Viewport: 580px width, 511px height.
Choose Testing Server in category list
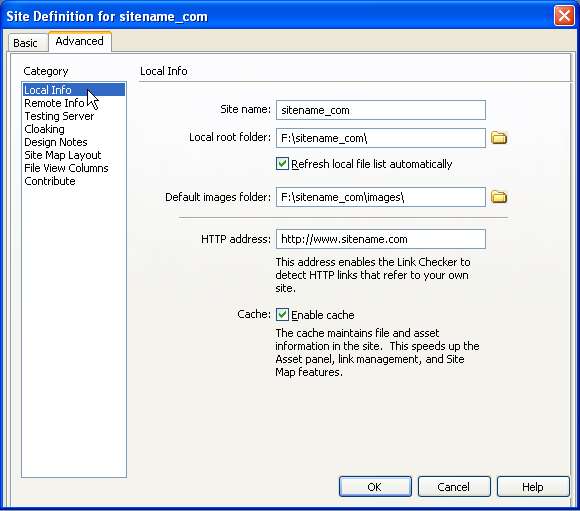(59, 116)
